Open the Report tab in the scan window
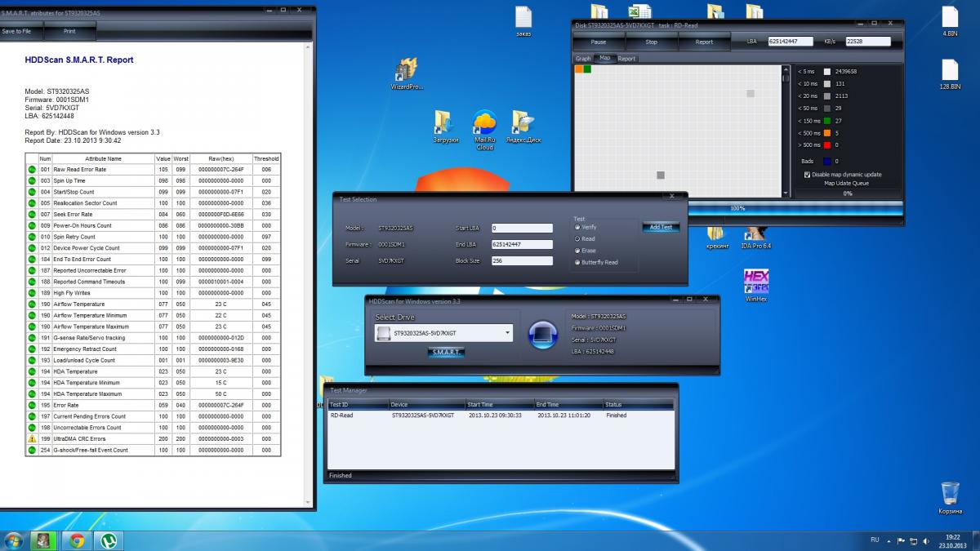Viewport: 980px width, 551px height. pyautogui.click(x=626, y=59)
